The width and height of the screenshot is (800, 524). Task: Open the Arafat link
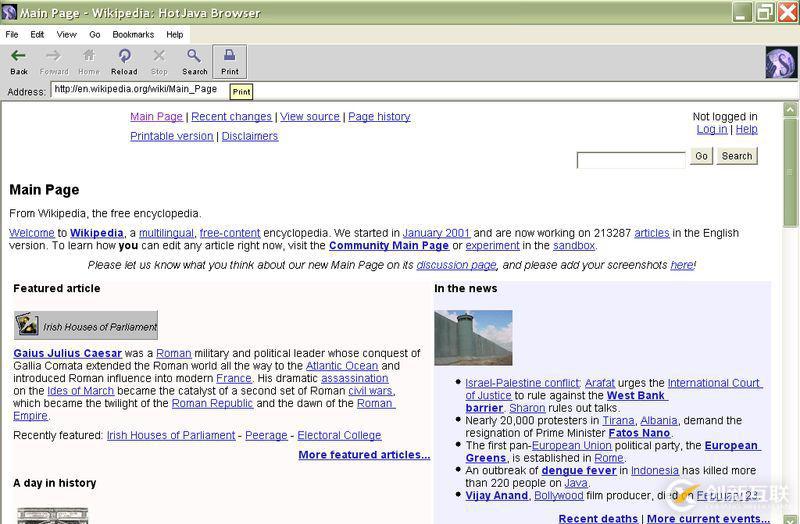coord(599,383)
